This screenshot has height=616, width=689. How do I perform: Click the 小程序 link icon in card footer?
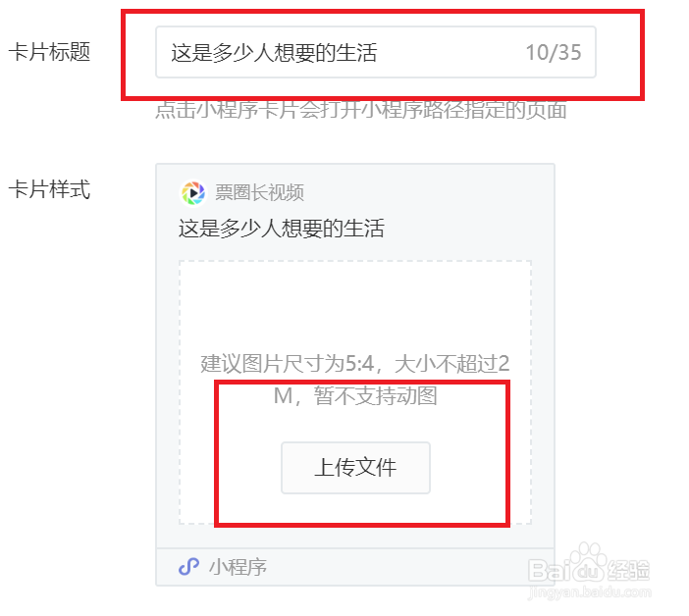[x=189, y=566]
